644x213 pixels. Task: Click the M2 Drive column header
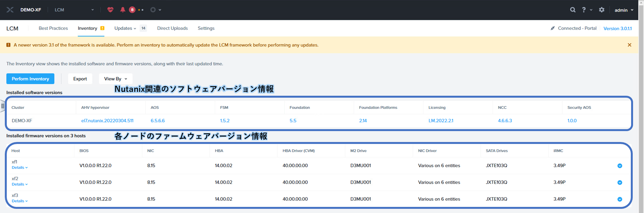[x=358, y=151]
